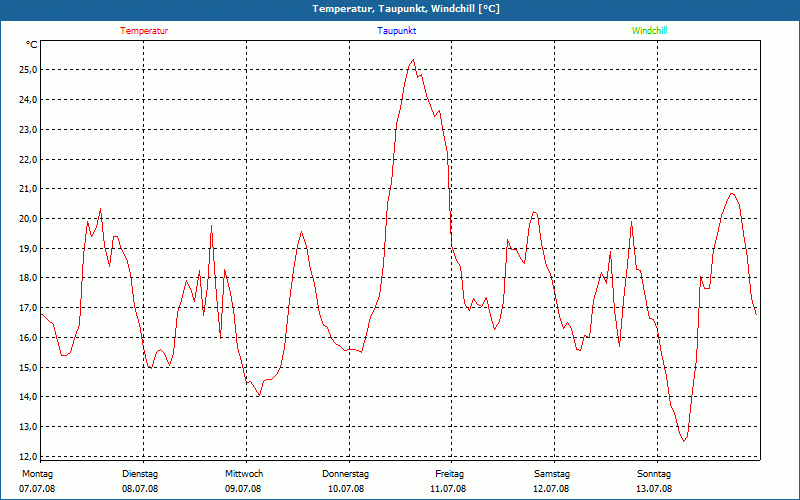Click the °C axis unit label
800x500 pixels.
[31, 45]
